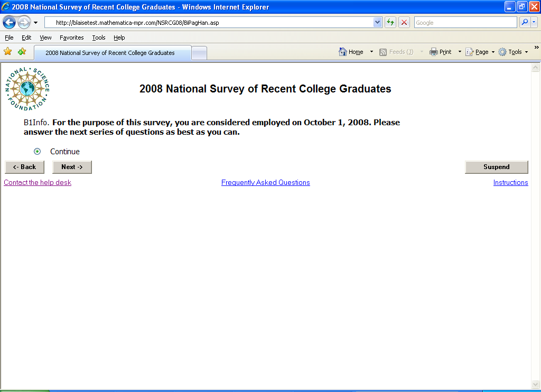Stop loading with the red X icon

[x=404, y=23]
